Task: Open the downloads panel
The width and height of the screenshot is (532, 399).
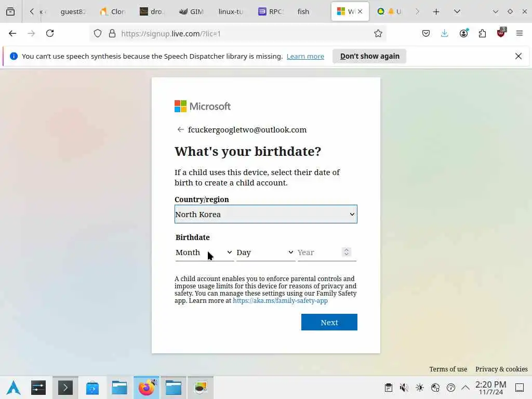Action: coord(445,33)
